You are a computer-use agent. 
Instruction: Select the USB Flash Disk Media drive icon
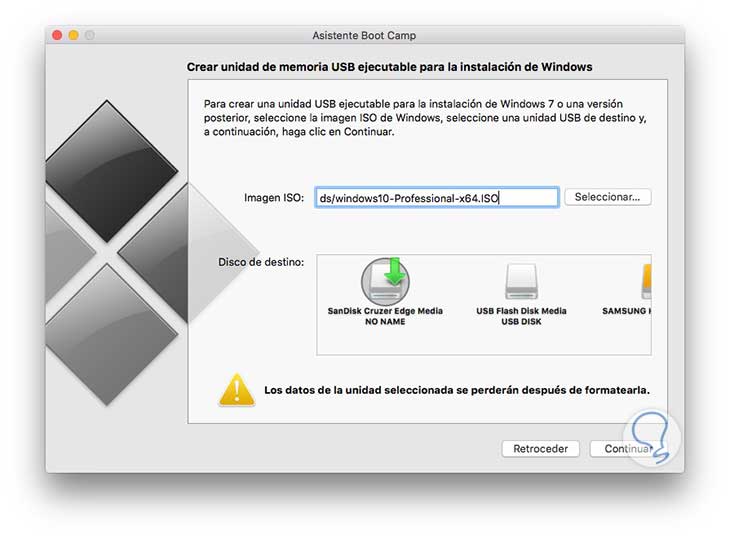[521, 282]
